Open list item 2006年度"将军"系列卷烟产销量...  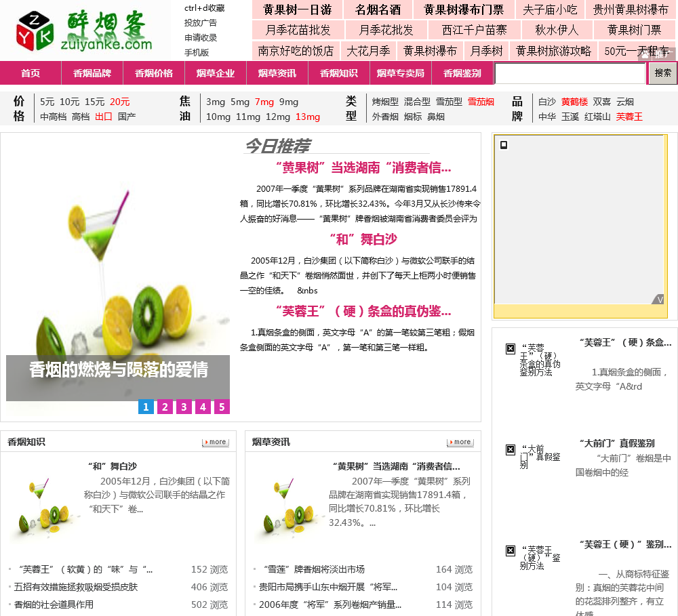click(330, 604)
